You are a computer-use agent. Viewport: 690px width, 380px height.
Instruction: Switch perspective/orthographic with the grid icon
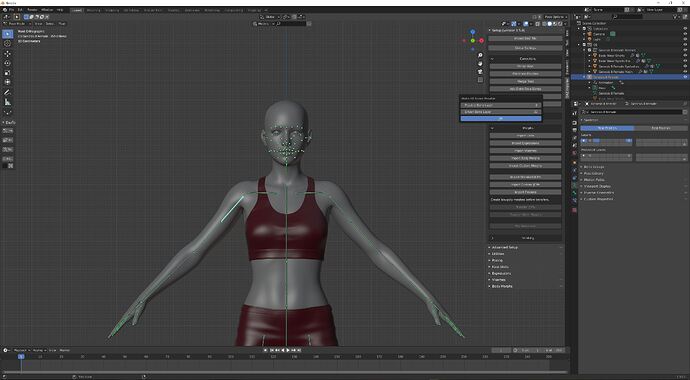pos(480,80)
